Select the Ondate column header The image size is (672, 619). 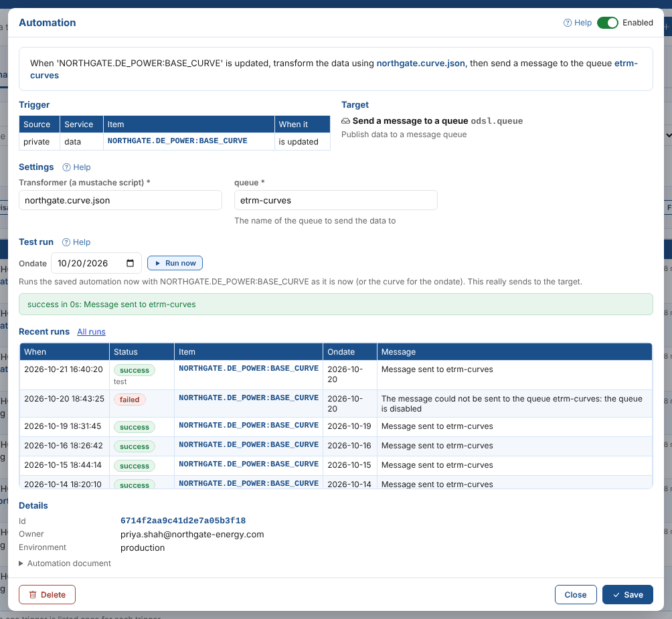pos(349,352)
